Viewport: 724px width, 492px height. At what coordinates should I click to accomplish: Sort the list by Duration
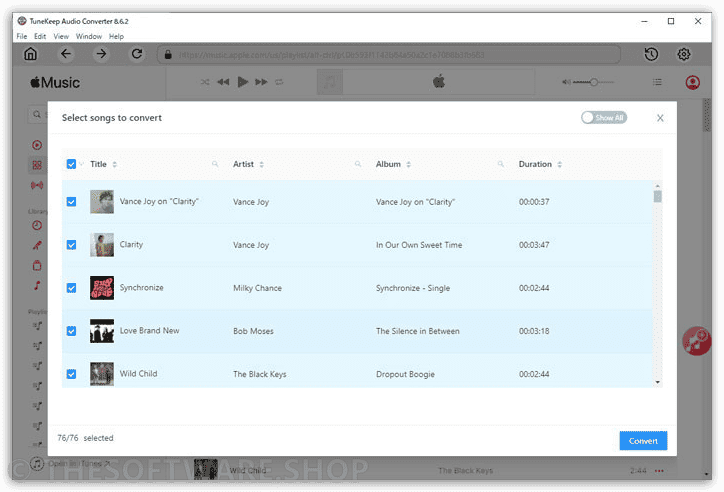559,164
